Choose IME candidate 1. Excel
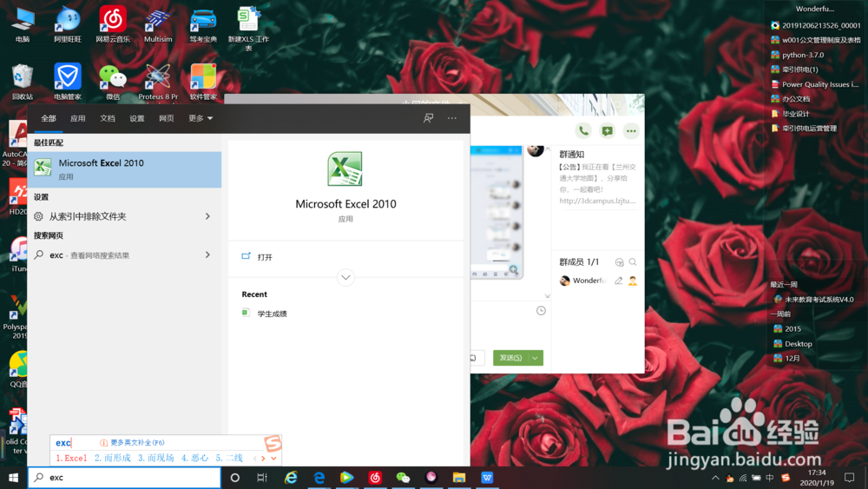This screenshot has height=489, width=868. coord(71,458)
